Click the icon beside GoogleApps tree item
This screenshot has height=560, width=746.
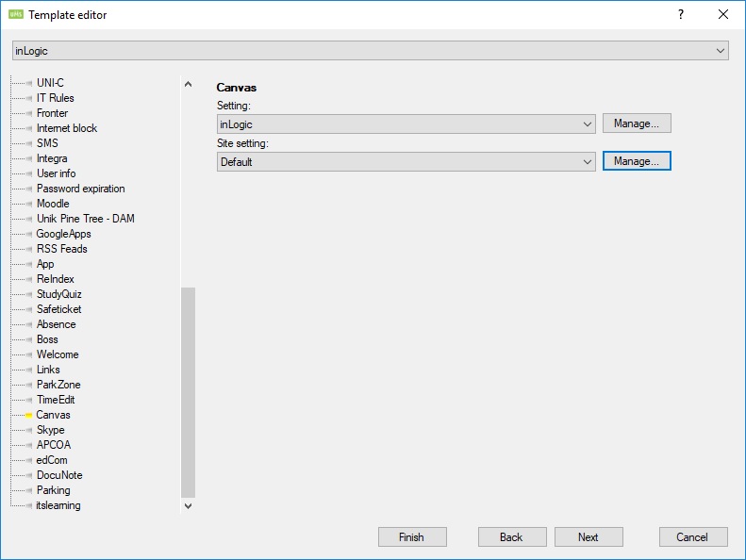click(29, 234)
